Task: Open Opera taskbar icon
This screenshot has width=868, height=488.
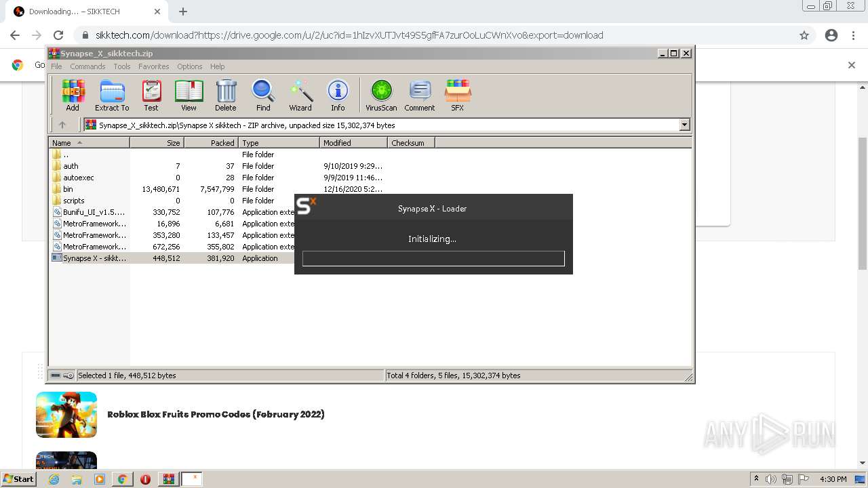Action: 145,479
